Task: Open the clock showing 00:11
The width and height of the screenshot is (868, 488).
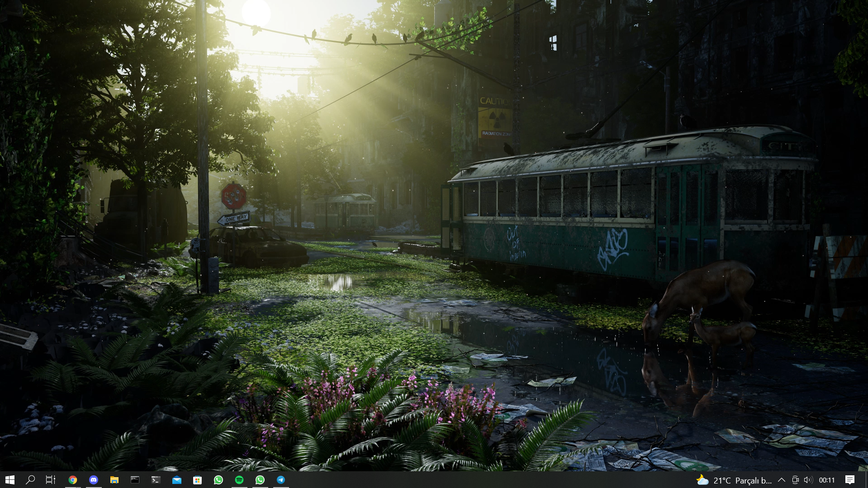Action: [x=827, y=480]
